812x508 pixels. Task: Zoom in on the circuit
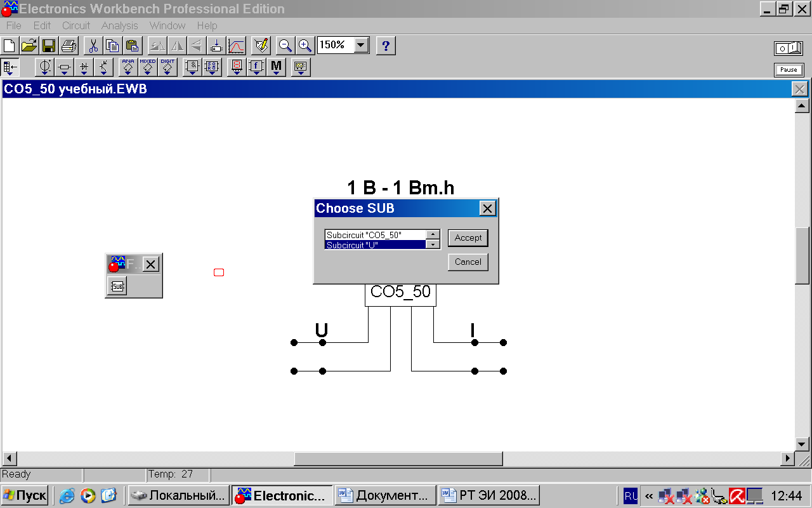[305, 46]
